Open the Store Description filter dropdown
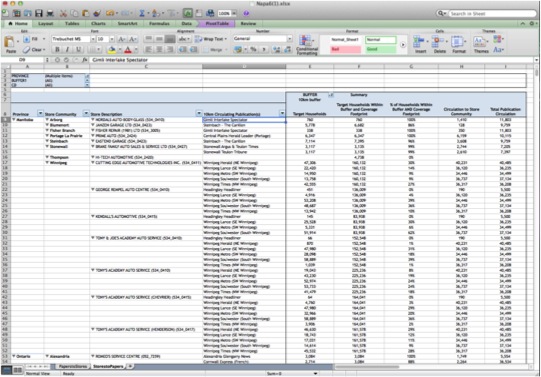Viewport: 541px width, 377px height. (x=199, y=113)
